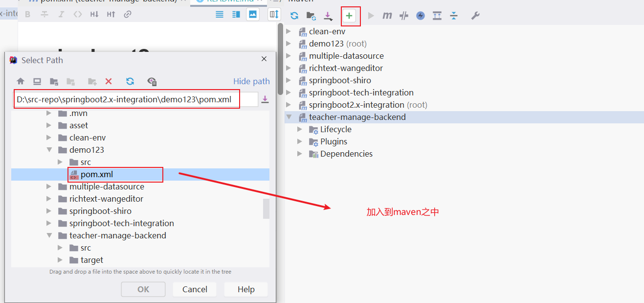
Task: Click the Execute Maven Goal 'm' icon
Action: tap(387, 16)
